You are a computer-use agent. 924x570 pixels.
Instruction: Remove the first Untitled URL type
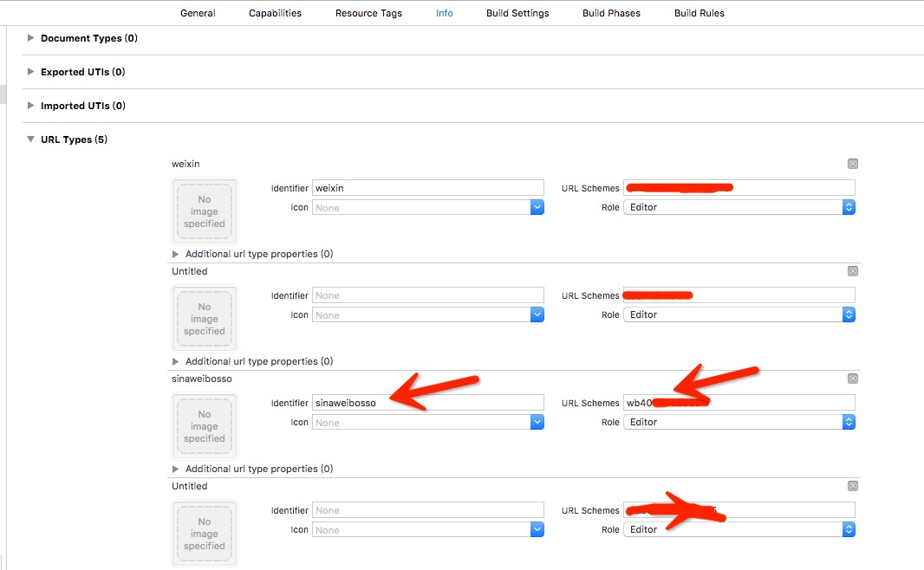853,271
